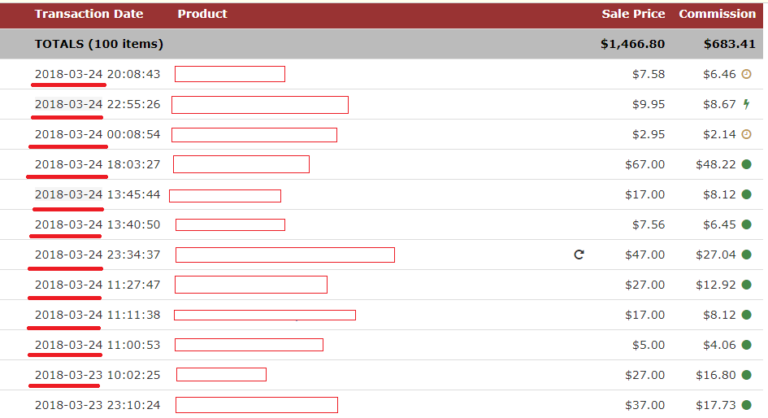Click the green status dot beside $48.22
The width and height of the screenshot is (768, 418).
tap(746, 164)
